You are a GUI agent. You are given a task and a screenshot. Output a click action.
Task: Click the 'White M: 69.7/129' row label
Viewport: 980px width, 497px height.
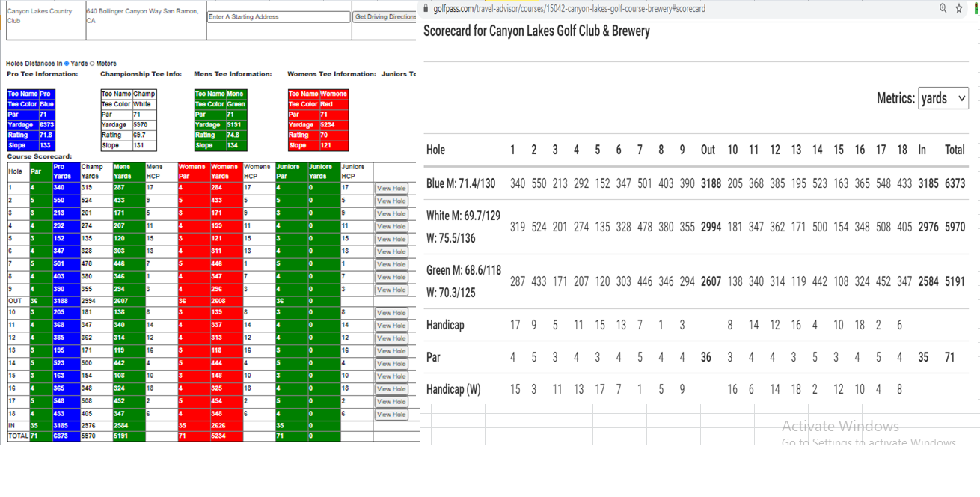point(463,216)
